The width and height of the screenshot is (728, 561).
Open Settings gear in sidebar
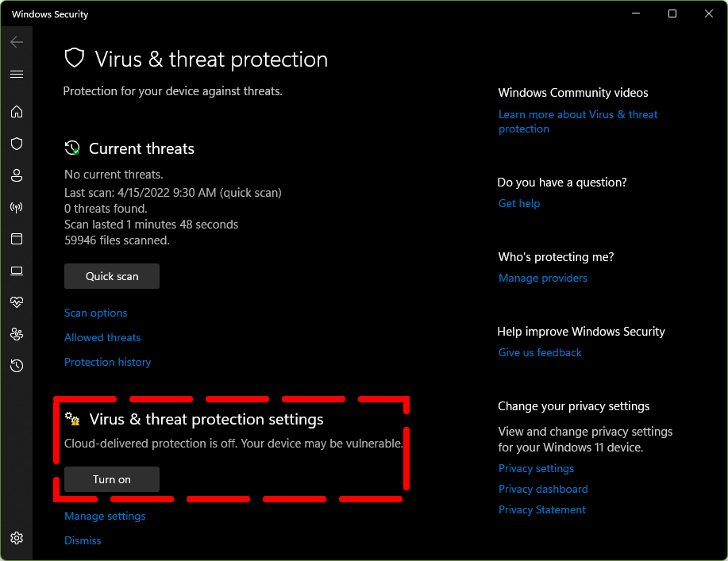click(x=17, y=538)
